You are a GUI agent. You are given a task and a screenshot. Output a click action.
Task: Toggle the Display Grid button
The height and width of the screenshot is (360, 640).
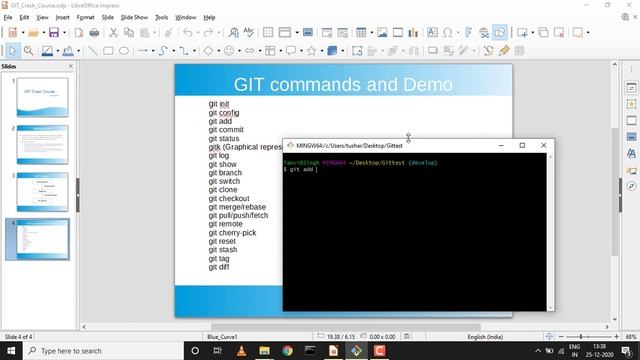pos(268,32)
